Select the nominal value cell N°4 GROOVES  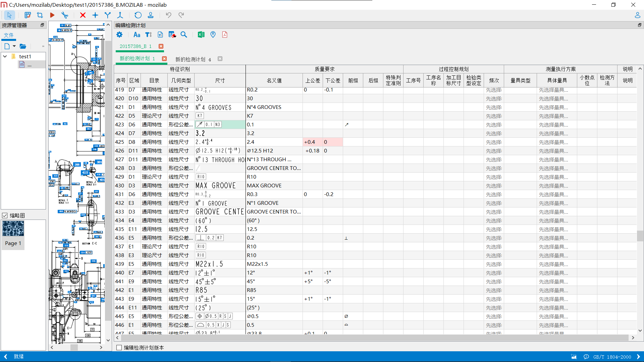274,107
